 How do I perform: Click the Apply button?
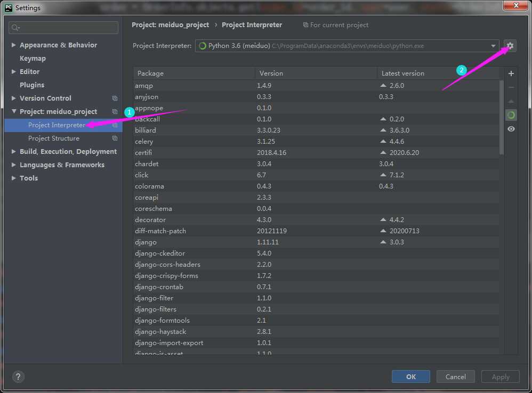501,376
